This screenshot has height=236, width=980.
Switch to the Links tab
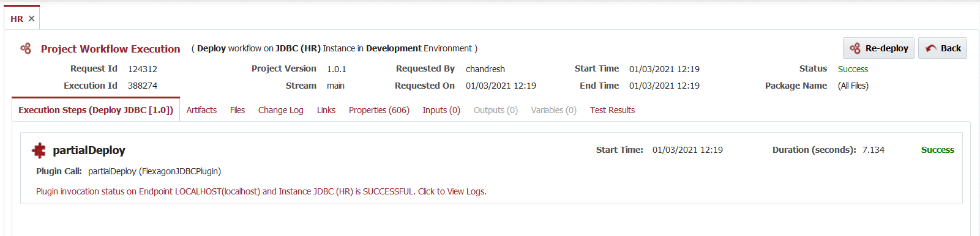point(326,110)
